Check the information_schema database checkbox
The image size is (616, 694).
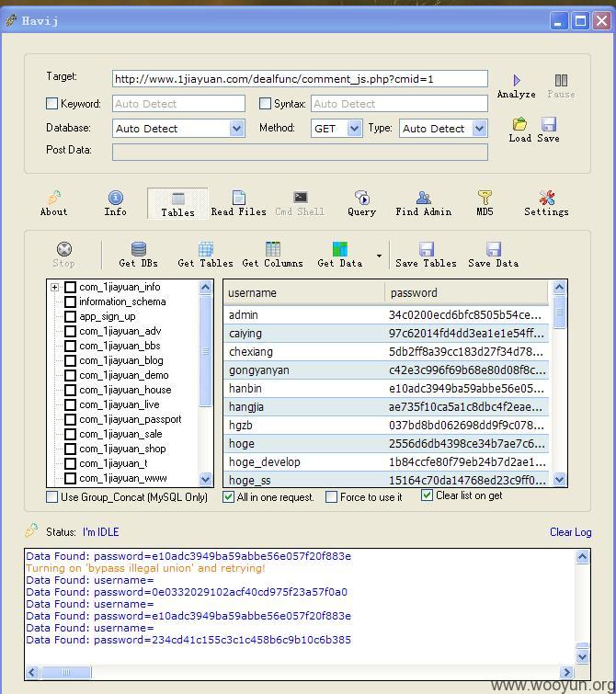70,301
